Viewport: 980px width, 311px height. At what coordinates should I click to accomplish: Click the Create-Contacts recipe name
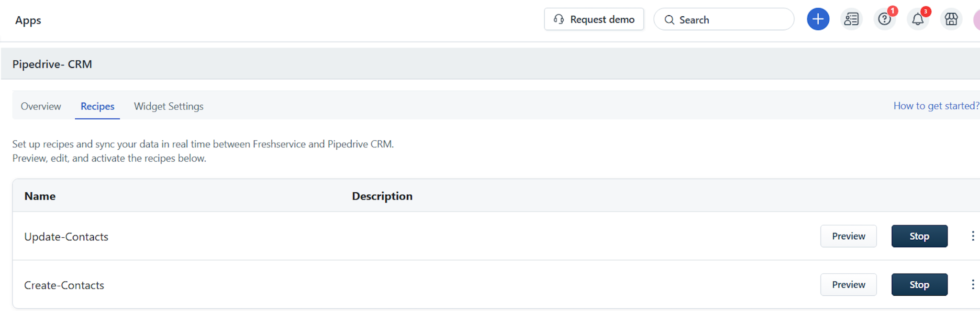coord(64,285)
